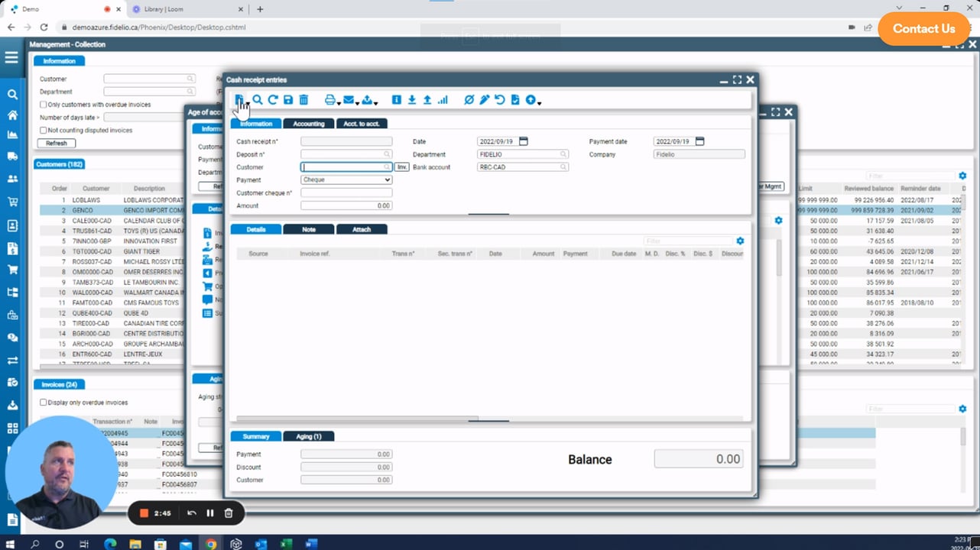Open the Payment Cheque dropdown
The image size is (980, 550).
coord(346,180)
